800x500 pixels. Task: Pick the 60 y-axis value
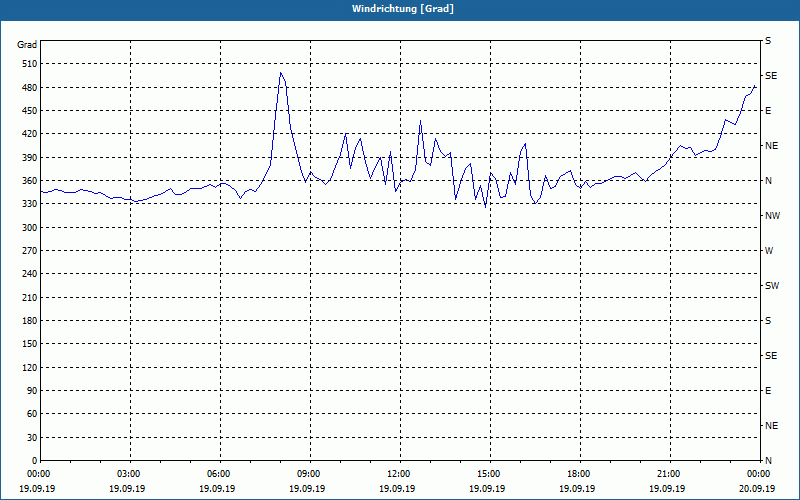[32, 414]
